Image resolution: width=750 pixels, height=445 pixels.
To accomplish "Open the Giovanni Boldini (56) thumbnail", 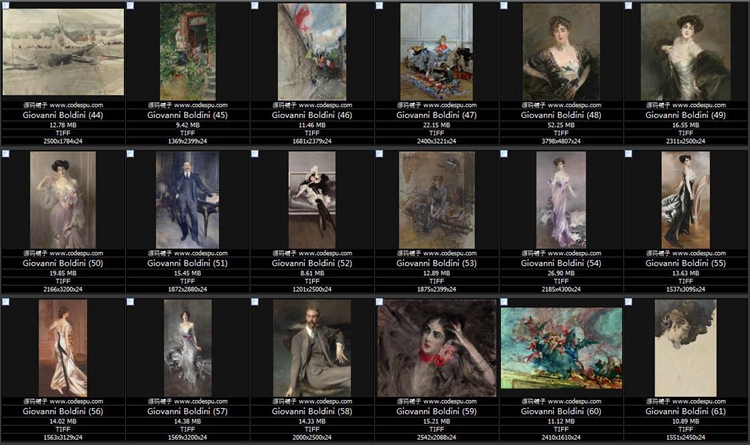I will point(63,348).
